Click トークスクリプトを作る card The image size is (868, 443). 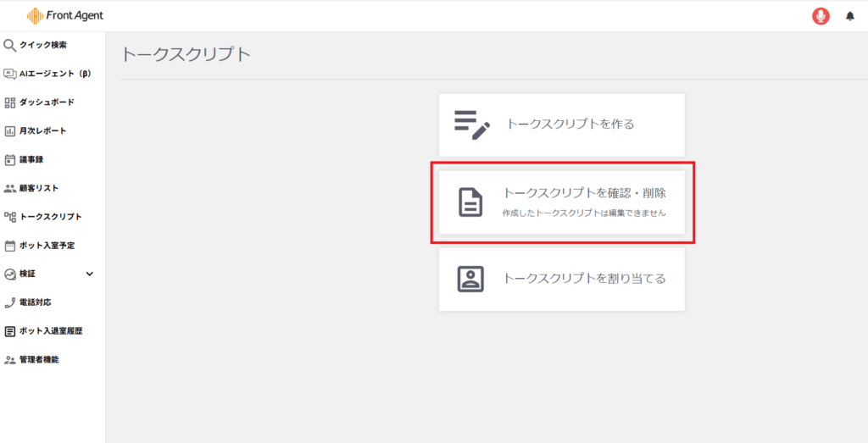pyautogui.click(x=561, y=125)
